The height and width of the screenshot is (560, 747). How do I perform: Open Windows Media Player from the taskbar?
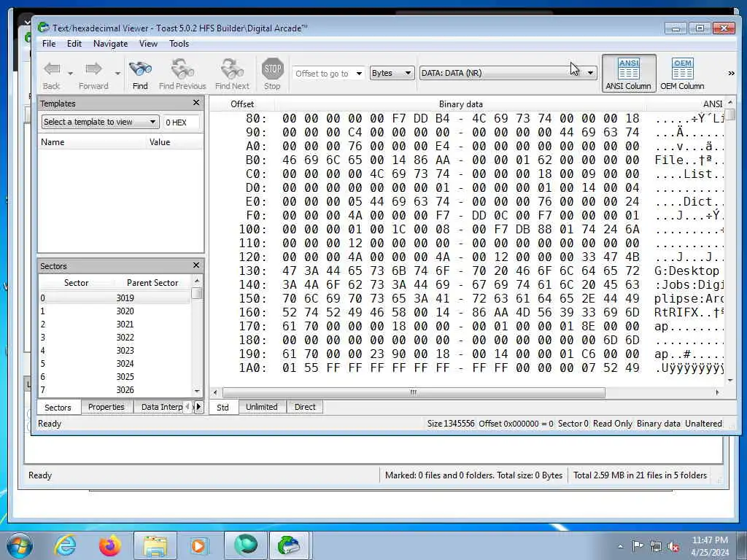pos(198,545)
